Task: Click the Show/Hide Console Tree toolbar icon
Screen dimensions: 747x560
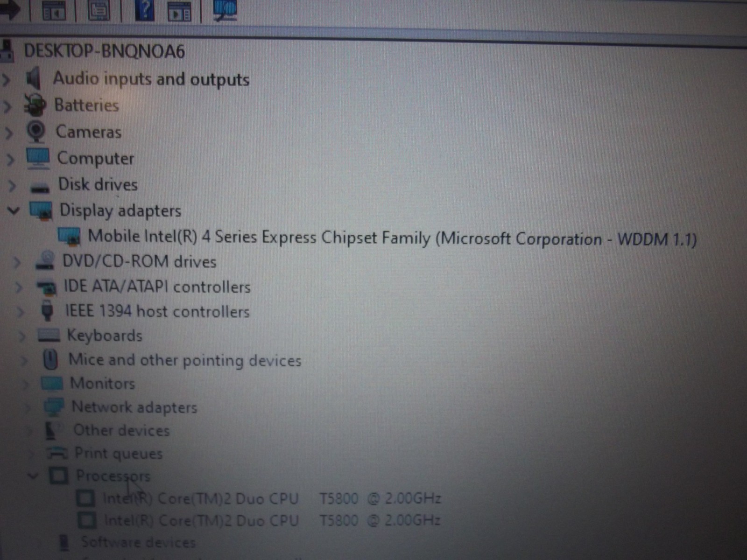Action: 54,10
